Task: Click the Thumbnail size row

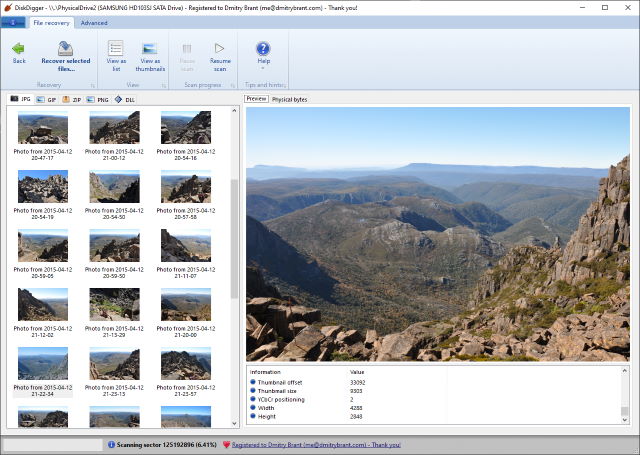Action: click(x=347, y=391)
